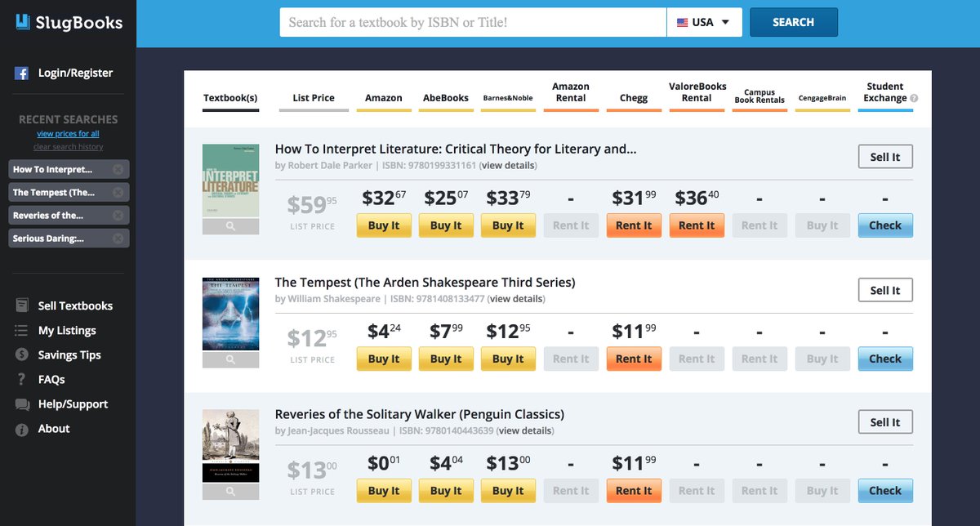Magnify Reveries of the Solitary Walker cover
This screenshot has height=526, width=980.
coord(230,492)
